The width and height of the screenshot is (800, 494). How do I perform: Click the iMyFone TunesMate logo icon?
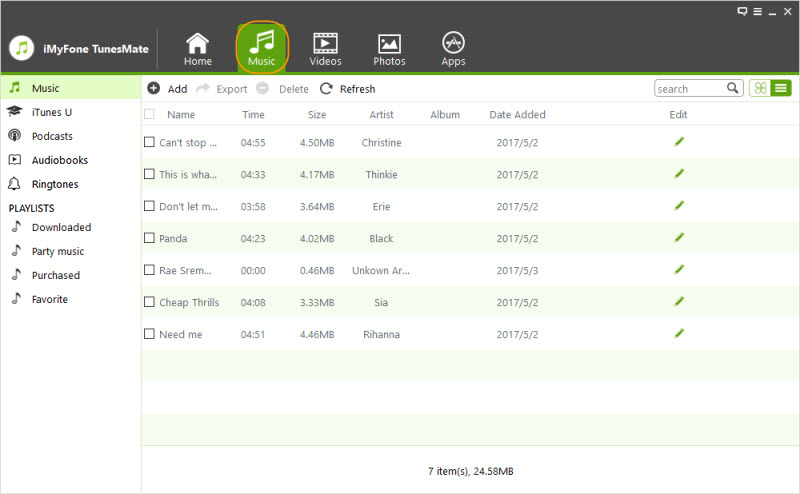21,48
